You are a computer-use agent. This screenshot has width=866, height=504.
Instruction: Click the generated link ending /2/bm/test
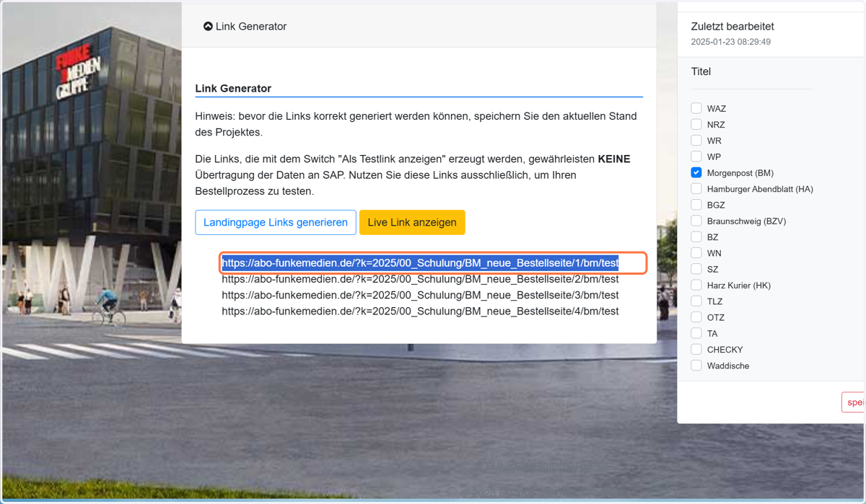[x=420, y=279]
